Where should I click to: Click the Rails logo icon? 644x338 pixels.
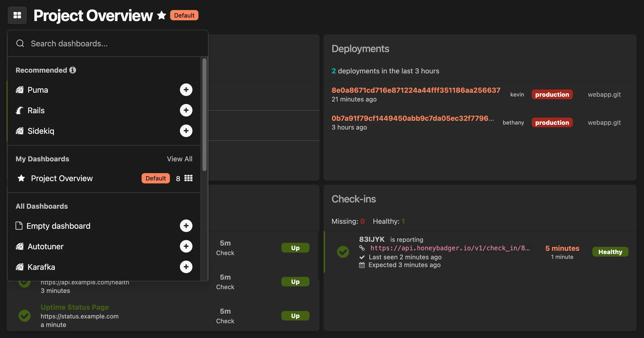click(x=20, y=110)
